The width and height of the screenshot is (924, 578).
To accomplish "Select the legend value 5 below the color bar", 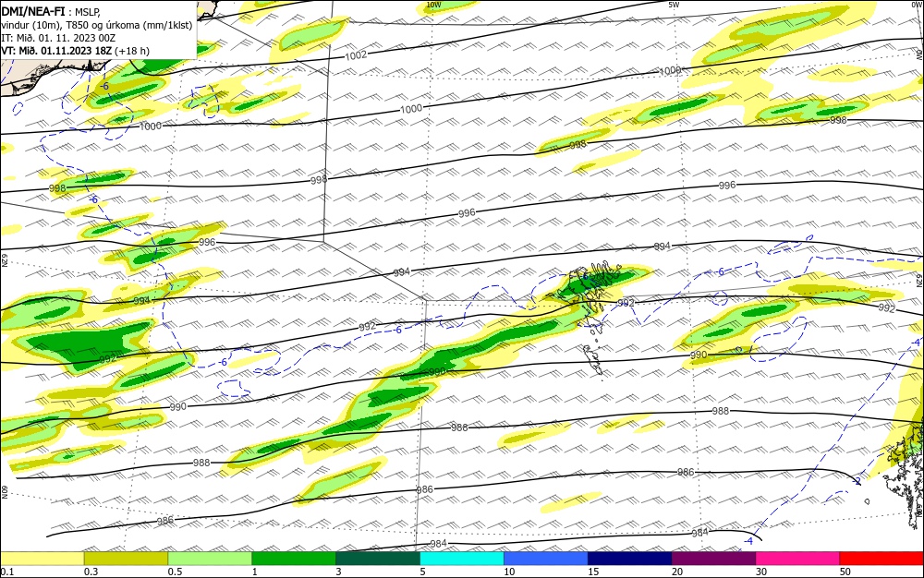I will (423, 572).
